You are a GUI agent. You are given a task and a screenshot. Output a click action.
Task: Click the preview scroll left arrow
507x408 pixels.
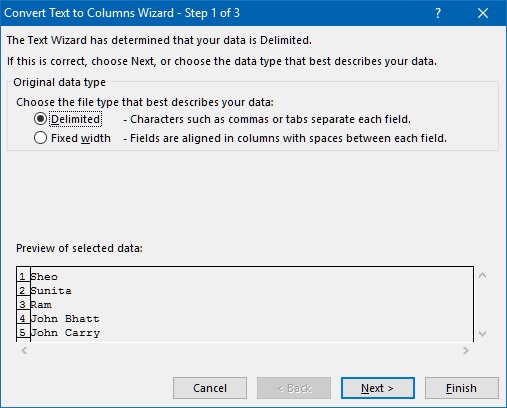24,350
